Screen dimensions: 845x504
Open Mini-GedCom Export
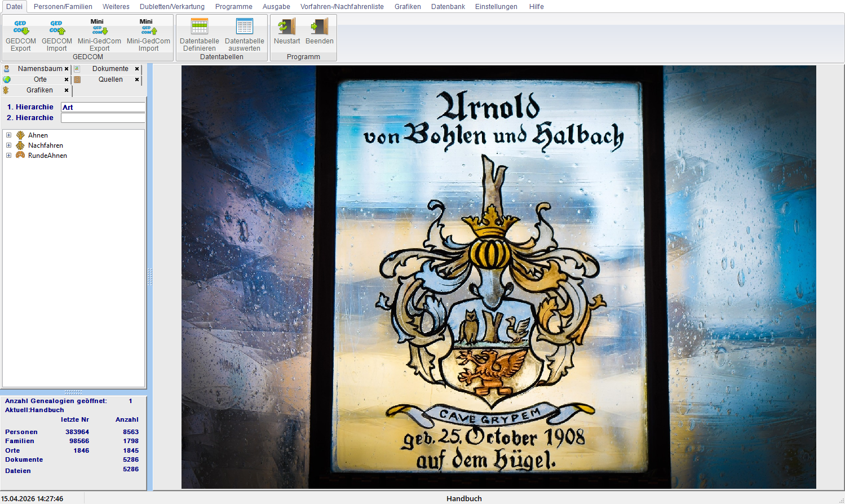(x=99, y=28)
